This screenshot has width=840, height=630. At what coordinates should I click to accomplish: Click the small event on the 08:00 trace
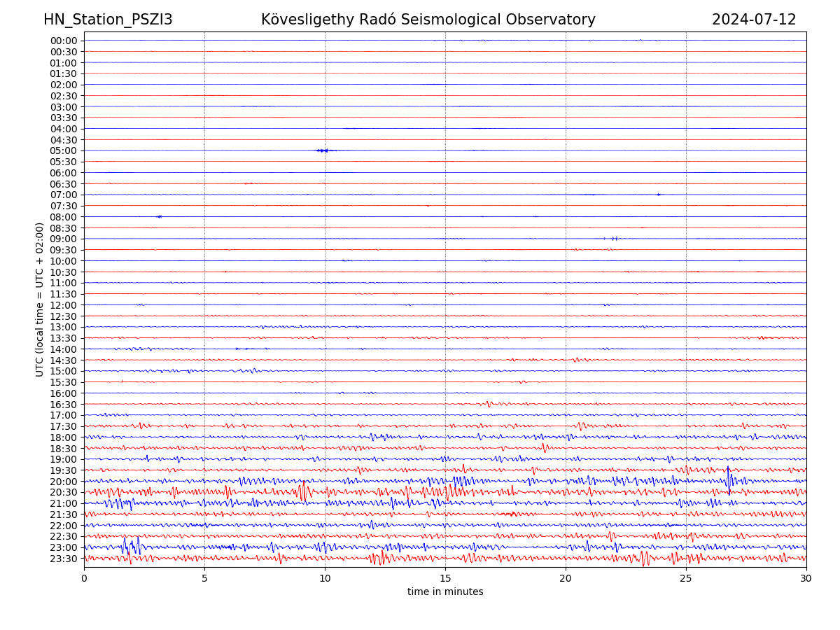click(160, 217)
